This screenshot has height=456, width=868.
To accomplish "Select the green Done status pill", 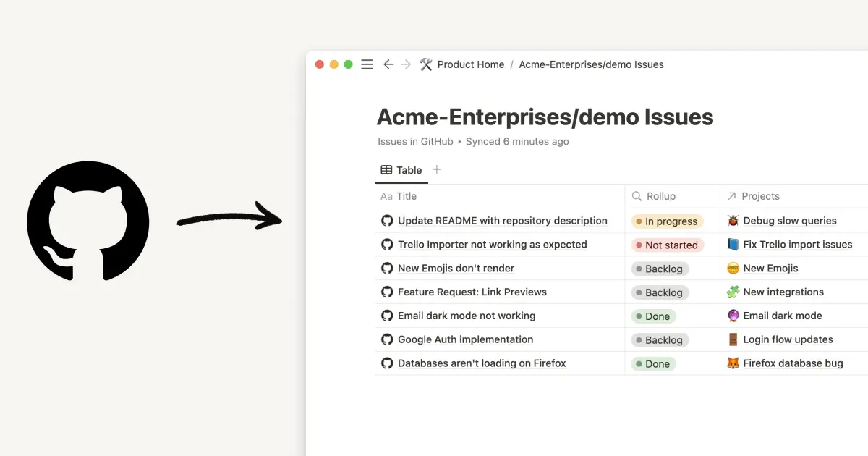I will (x=653, y=316).
